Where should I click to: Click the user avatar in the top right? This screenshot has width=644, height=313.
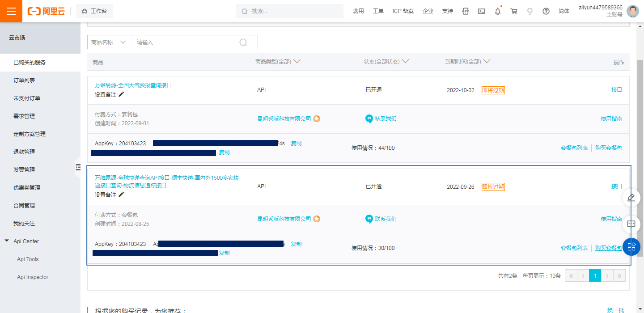point(633,11)
